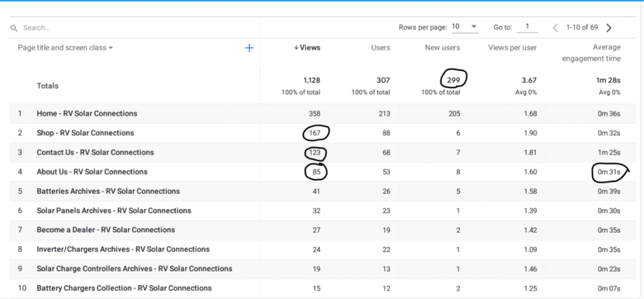Select Batteries Archives row
Image resolution: width=644 pixels, height=299 pixels.
108,191
